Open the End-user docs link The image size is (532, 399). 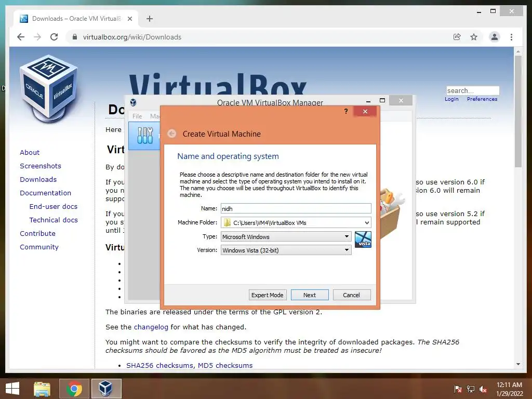pyautogui.click(x=54, y=207)
